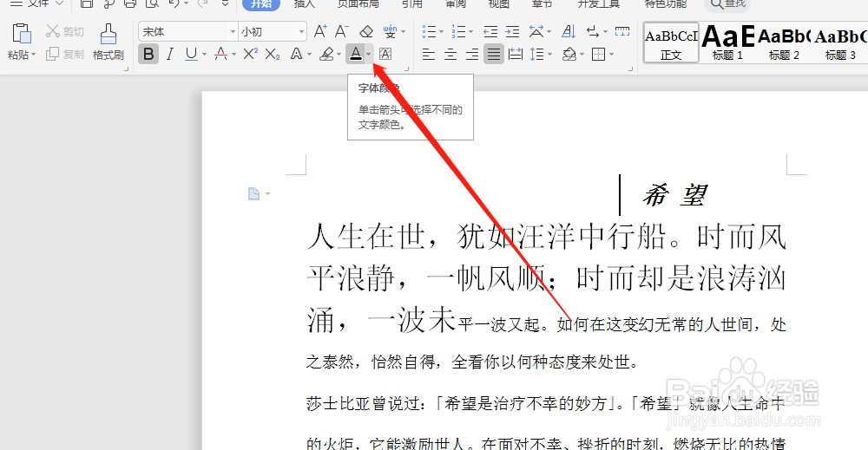Apply the 标题 1 heading style

[728, 42]
